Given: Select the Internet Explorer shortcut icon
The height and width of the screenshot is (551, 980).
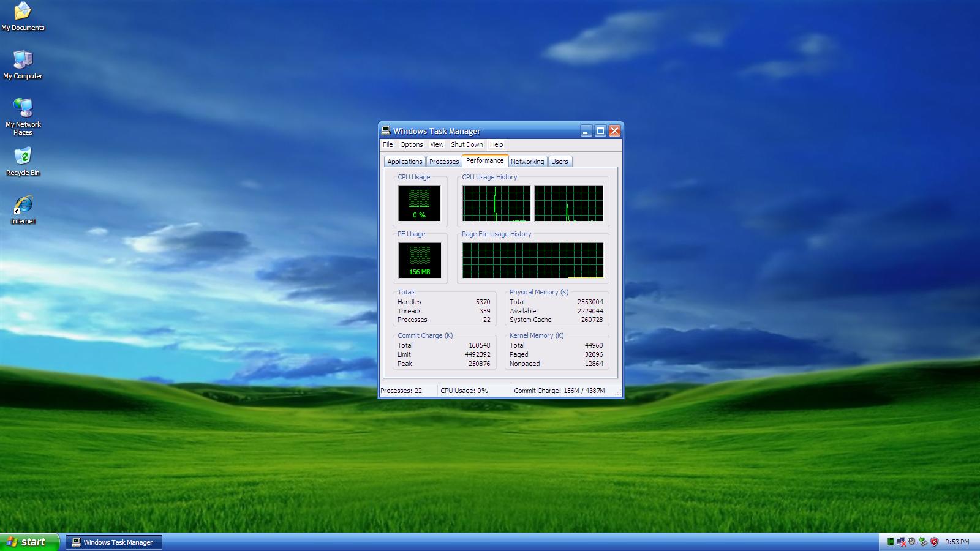Looking at the screenshot, I should pyautogui.click(x=23, y=210).
